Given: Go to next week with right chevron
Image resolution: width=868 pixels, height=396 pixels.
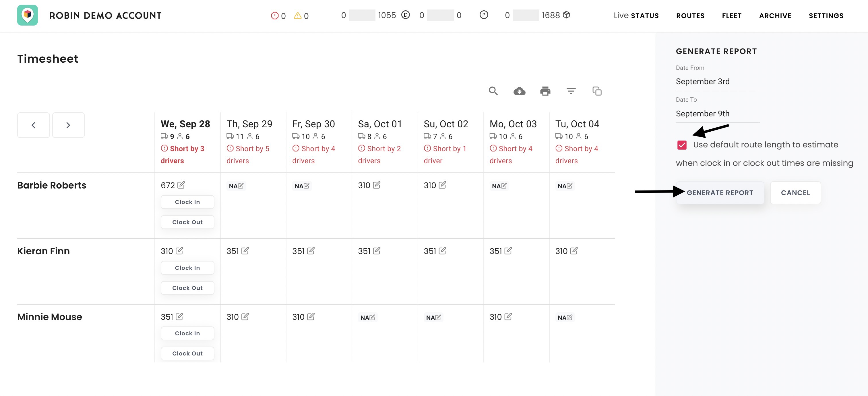Looking at the screenshot, I should click(68, 125).
